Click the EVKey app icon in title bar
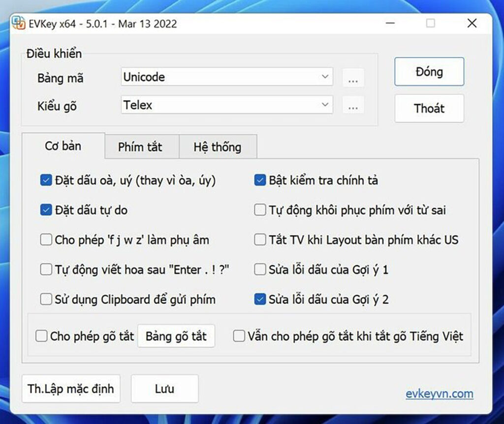The image size is (504, 424). point(18,23)
